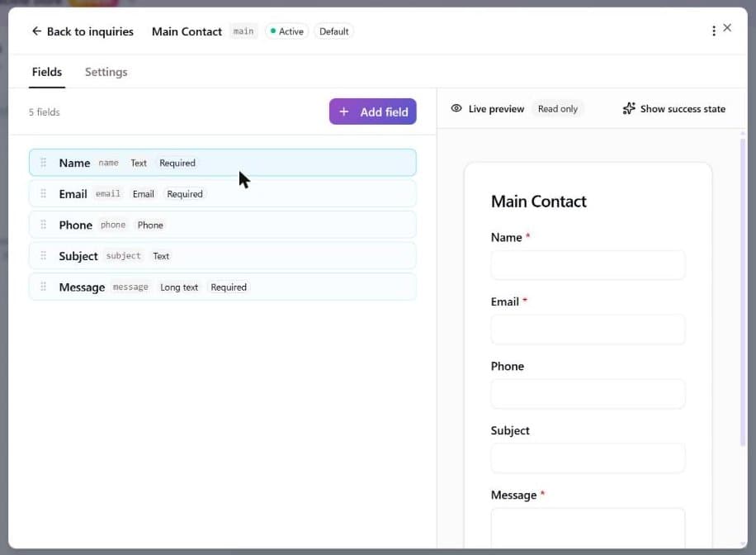756x555 pixels.
Task: Grab the drag handle of Email field
Action: point(44,193)
